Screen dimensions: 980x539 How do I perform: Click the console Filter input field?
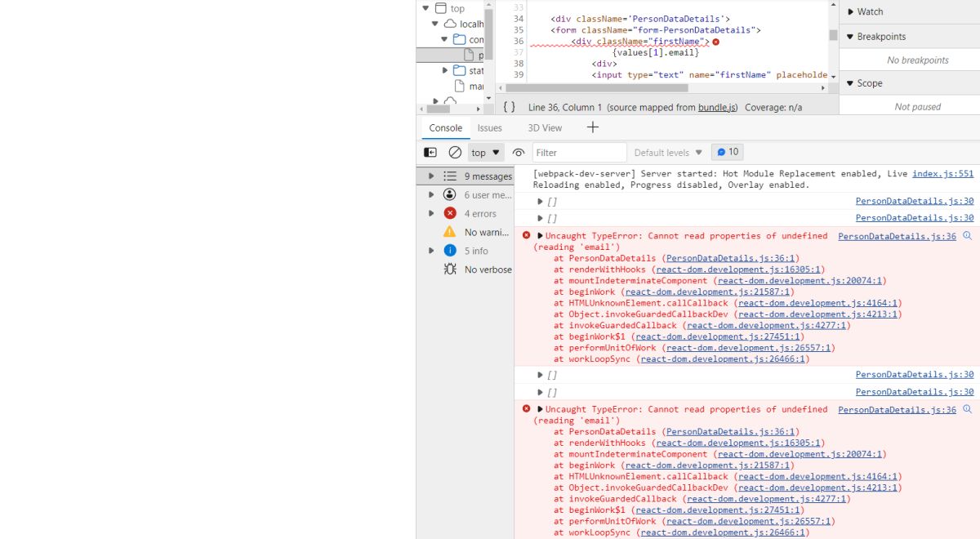(x=580, y=153)
